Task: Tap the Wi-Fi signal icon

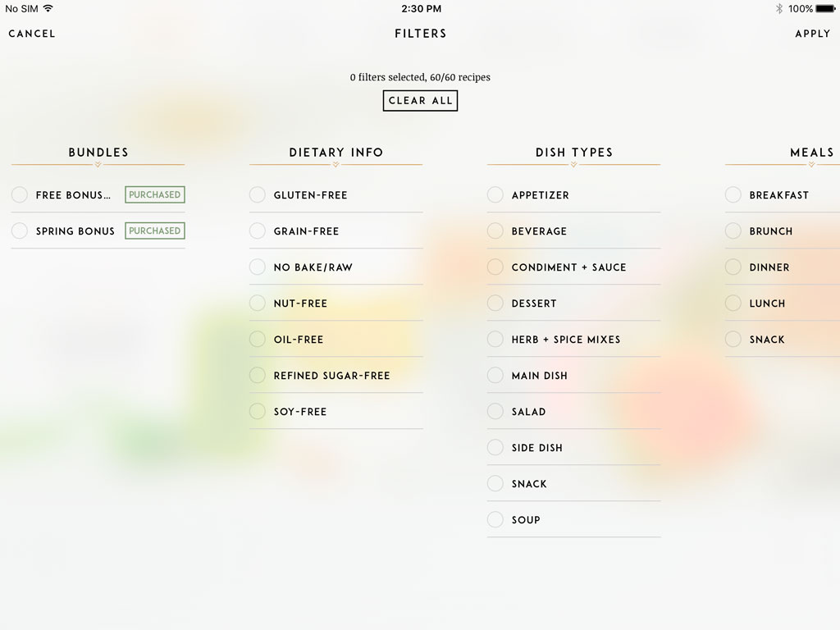Action: [x=48, y=8]
